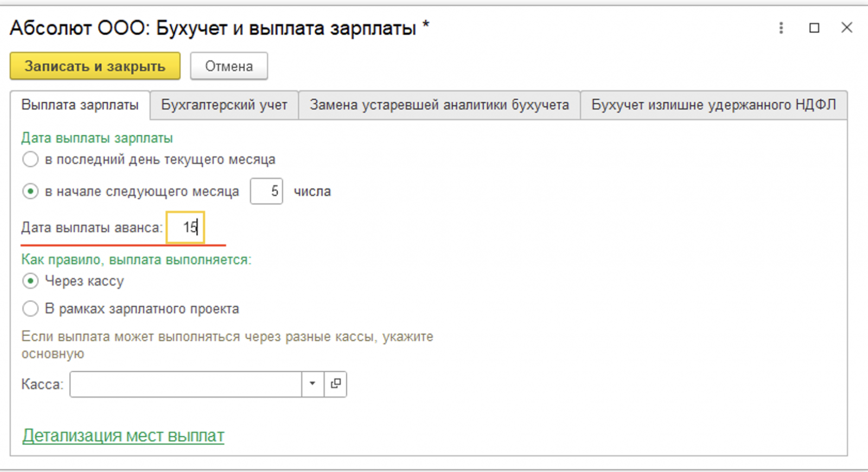Switch to the Выплата зарплаты tab

tap(80, 105)
